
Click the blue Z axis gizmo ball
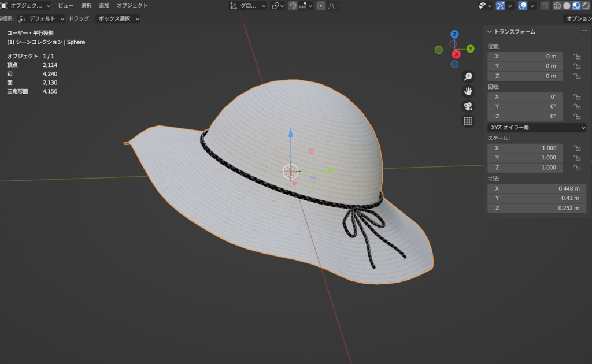coord(454,35)
